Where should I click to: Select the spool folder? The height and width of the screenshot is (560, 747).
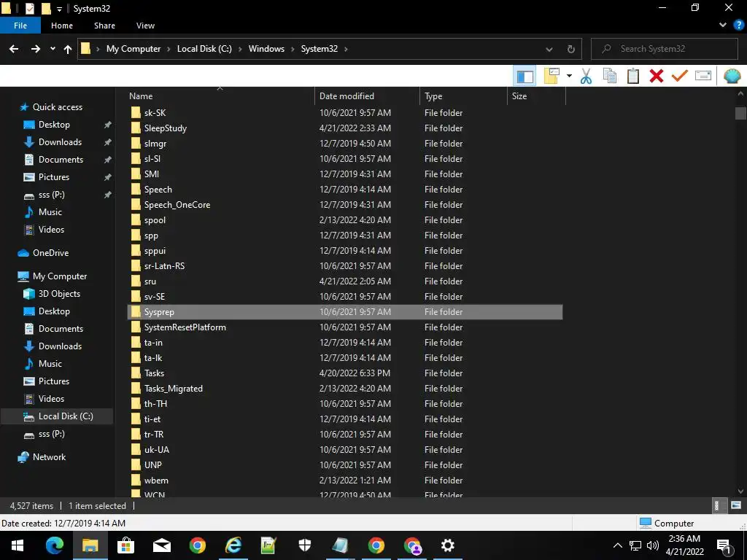pyautogui.click(x=155, y=220)
